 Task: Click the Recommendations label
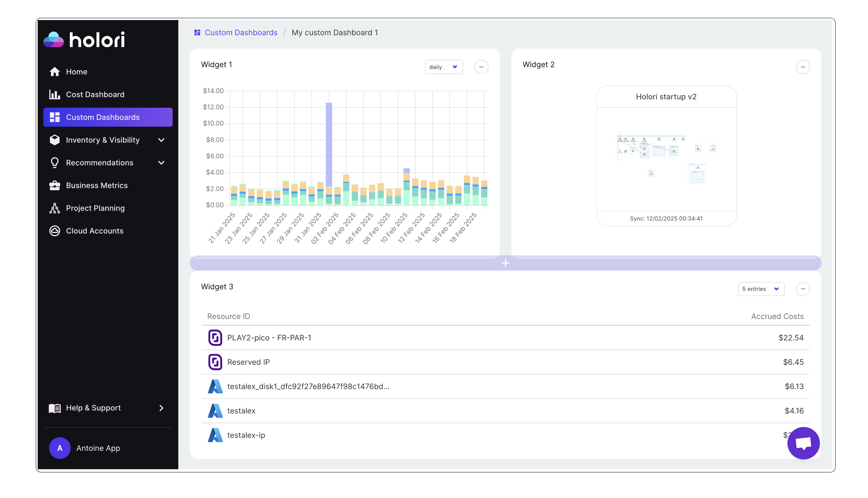(x=100, y=163)
